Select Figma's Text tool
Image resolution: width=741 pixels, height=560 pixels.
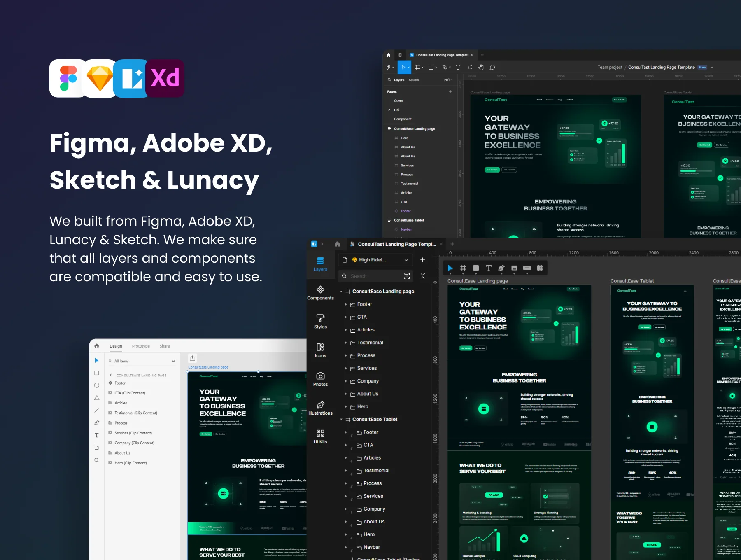pos(458,67)
